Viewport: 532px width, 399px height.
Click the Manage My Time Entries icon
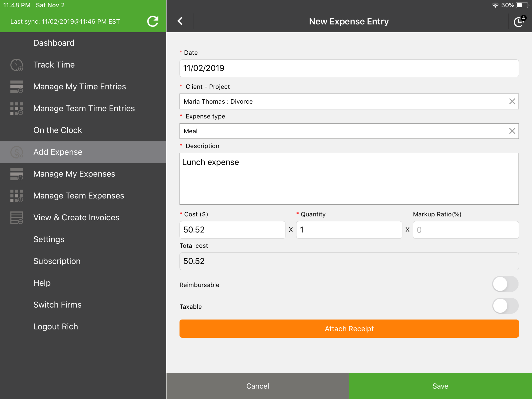click(17, 87)
